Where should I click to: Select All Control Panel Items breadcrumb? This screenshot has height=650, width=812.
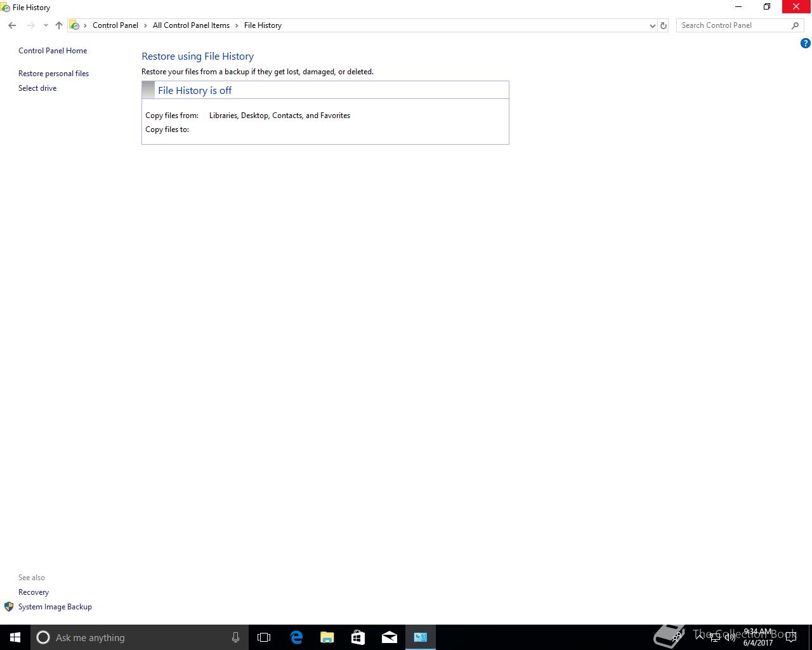click(x=191, y=25)
